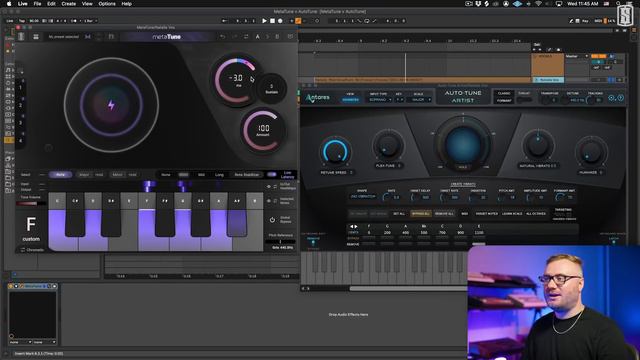Select the highlighted Note mode pill in metaTune
Image resolution: width=640 pixels, height=360 pixels.
pos(60,175)
